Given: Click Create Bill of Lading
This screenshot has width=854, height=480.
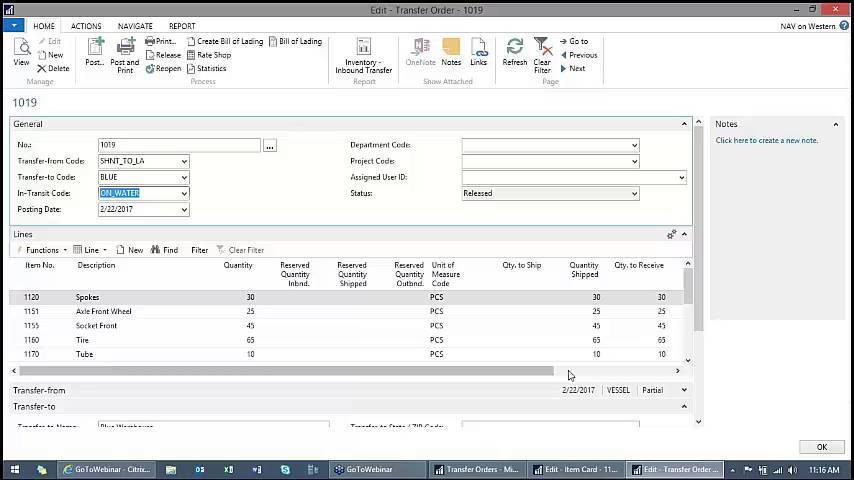Looking at the screenshot, I should pos(224,41).
